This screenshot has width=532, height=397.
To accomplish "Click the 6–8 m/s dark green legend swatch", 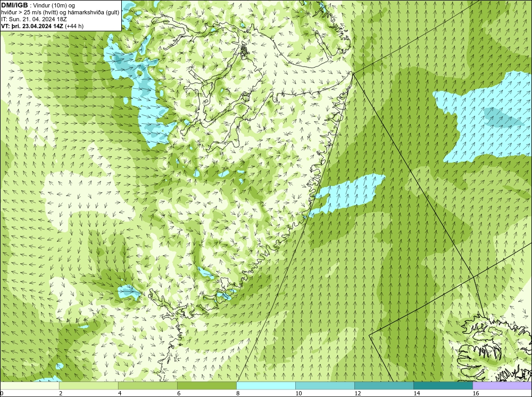I will coord(207,385).
